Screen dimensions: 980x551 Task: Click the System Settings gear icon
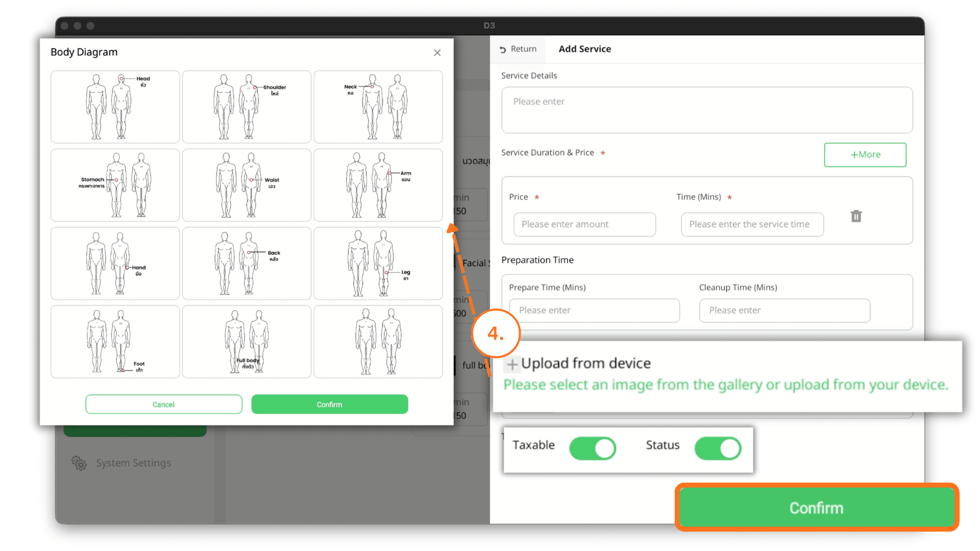[x=79, y=463]
